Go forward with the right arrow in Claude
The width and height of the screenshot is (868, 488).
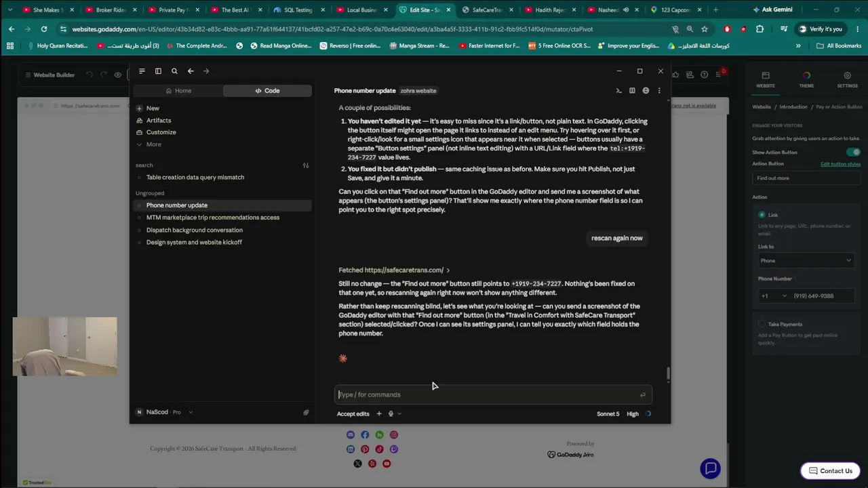tap(206, 71)
